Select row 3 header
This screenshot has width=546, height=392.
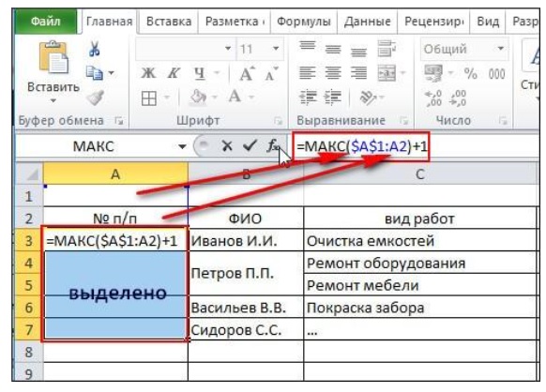click(x=29, y=241)
